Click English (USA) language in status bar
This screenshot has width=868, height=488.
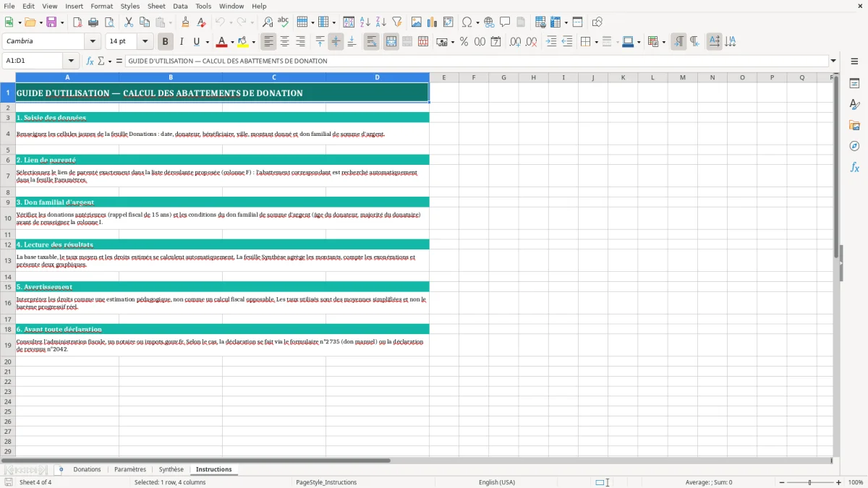point(497,482)
